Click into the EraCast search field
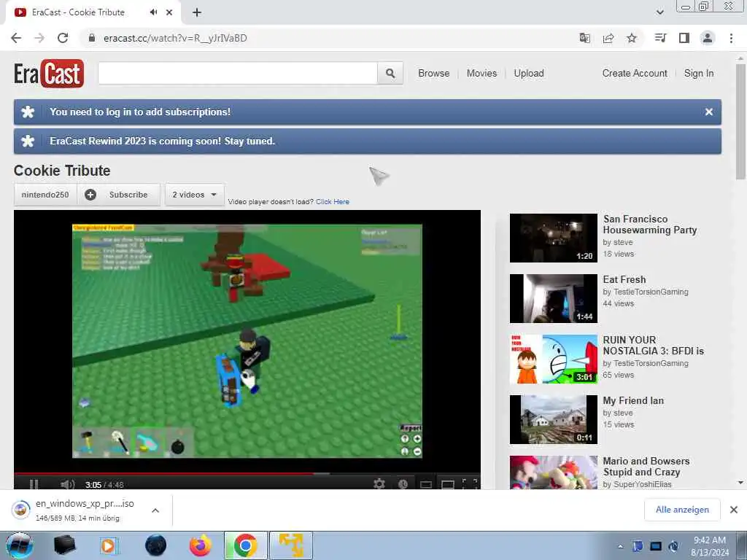The height and width of the screenshot is (560, 747). [238, 74]
